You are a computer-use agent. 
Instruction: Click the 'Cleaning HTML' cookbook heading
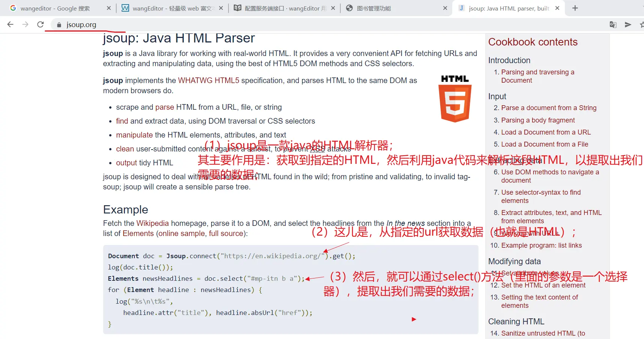tap(516, 322)
